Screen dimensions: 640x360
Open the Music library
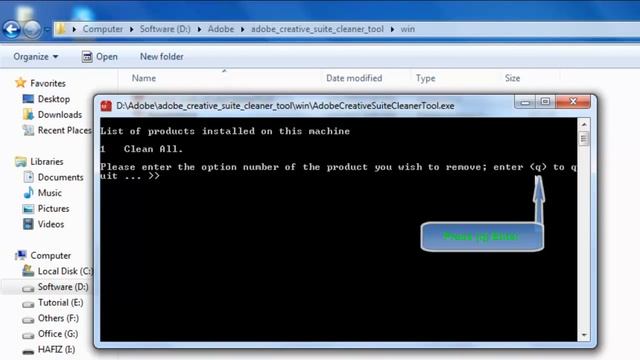pos(49,193)
